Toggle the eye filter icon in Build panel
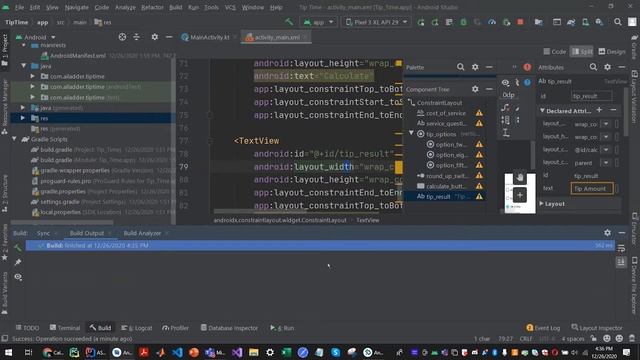 pos(18,277)
